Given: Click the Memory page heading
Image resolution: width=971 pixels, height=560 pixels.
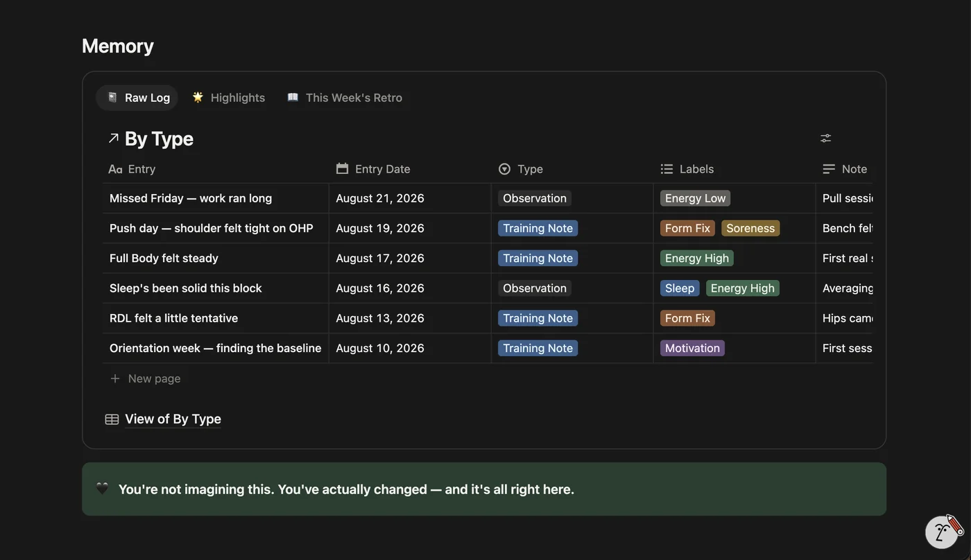Looking at the screenshot, I should (x=118, y=46).
